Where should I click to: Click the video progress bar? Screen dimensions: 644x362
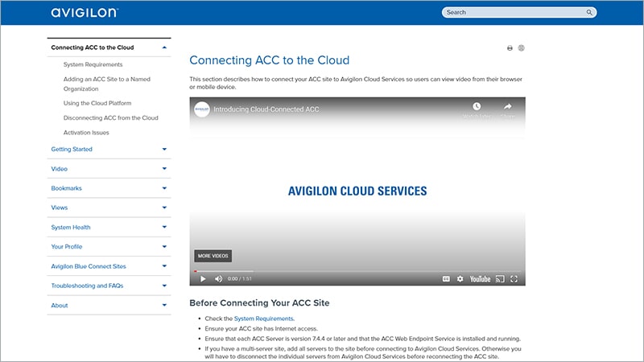click(357, 271)
